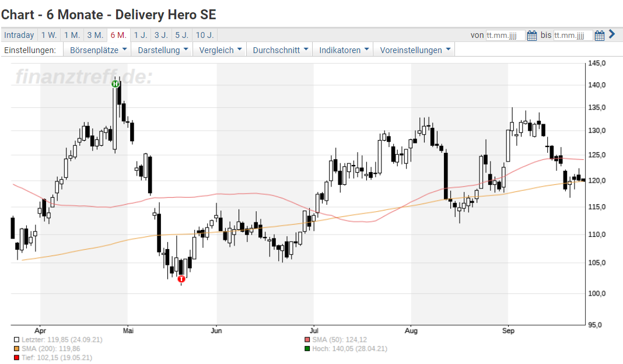Switch chart to 1 J. range
Image resolution: width=623 pixels, height=364 pixels.
tap(140, 35)
